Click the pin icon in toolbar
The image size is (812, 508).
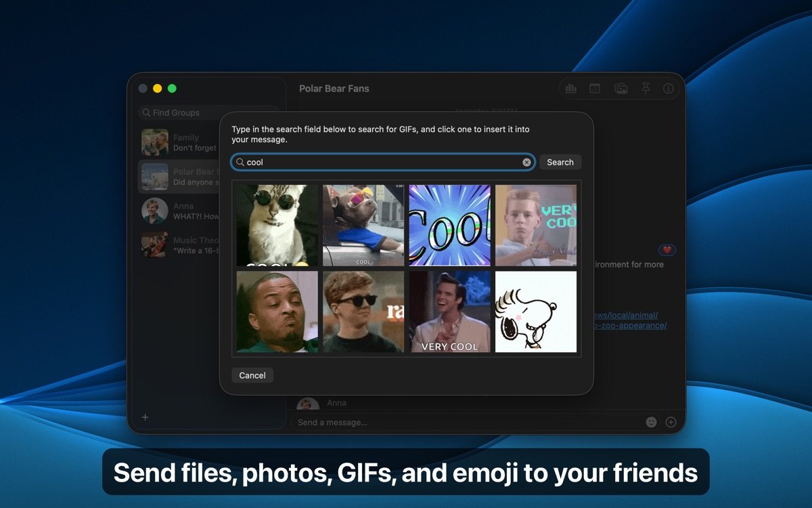point(646,89)
